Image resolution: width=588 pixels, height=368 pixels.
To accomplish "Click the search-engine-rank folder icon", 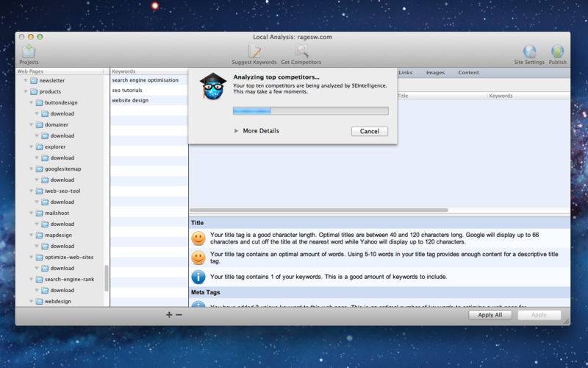I will (40, 280).
